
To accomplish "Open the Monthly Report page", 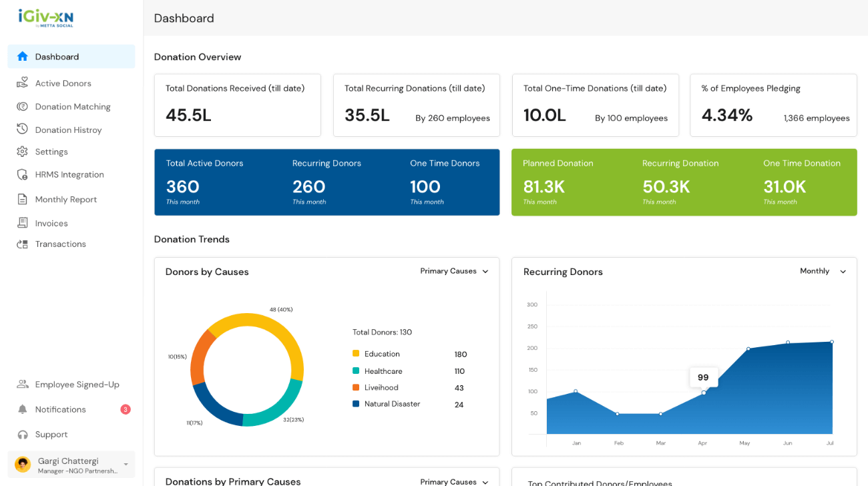I will 65,200.
